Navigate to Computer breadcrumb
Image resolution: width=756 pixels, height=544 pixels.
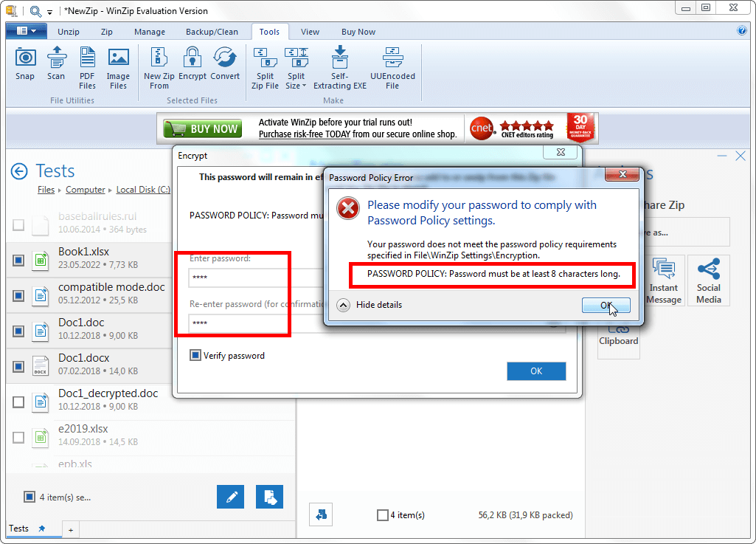86,190
